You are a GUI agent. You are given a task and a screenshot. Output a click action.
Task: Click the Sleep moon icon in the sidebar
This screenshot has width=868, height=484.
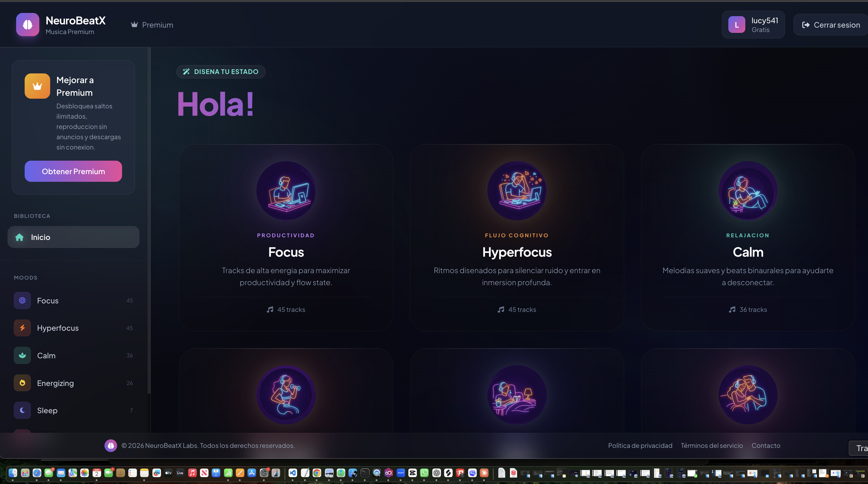22,410
